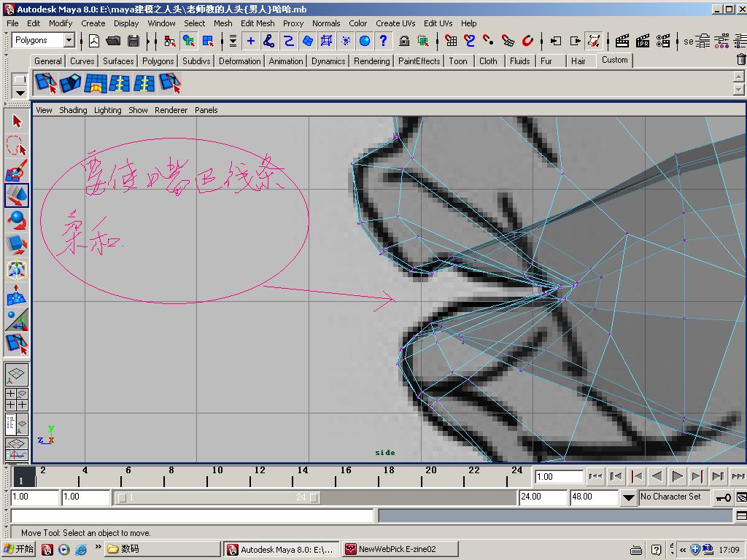
Task: Toggle snap to points
Action: (488, 41)
